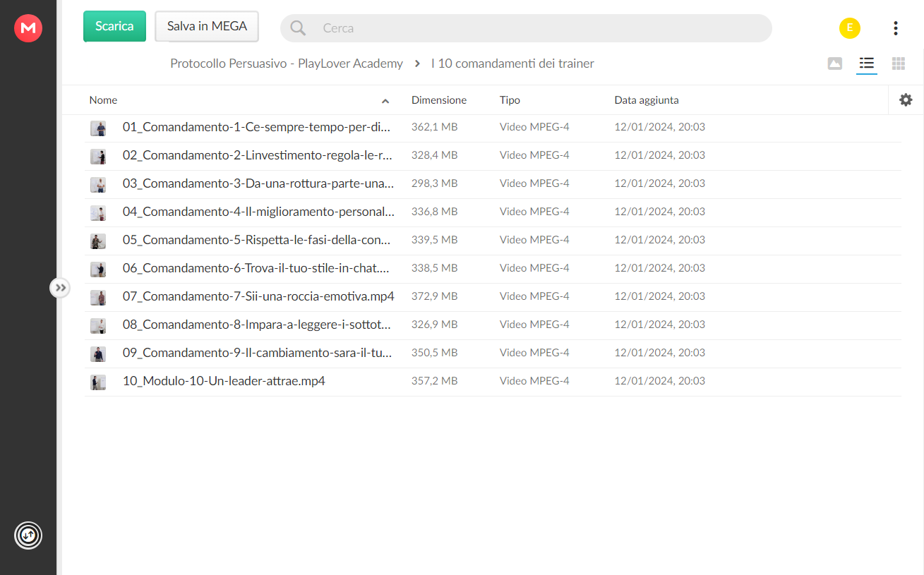
Task: Select file 10_Modulo-10-Un-leader-attrae.mp4
Action: point(493,382)
